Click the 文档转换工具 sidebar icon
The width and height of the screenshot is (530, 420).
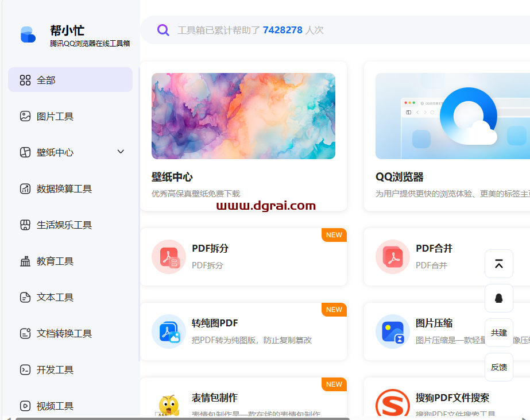[25, 333]
